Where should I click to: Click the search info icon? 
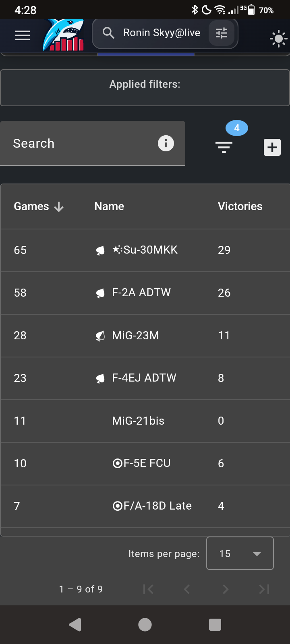point(166,143)
